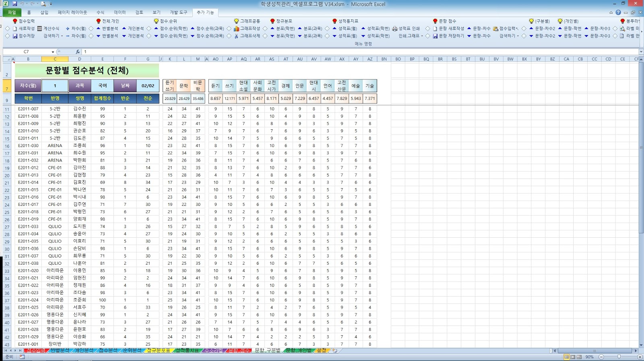The width and height of the screenshot is (644, 361).
Task: Click down arrow for 분포(과목)
Action: [x=300, y=36]
